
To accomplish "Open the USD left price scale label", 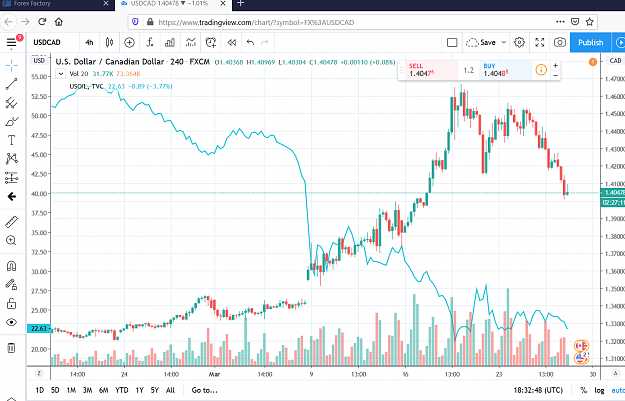I will click(x=39, y=61).
